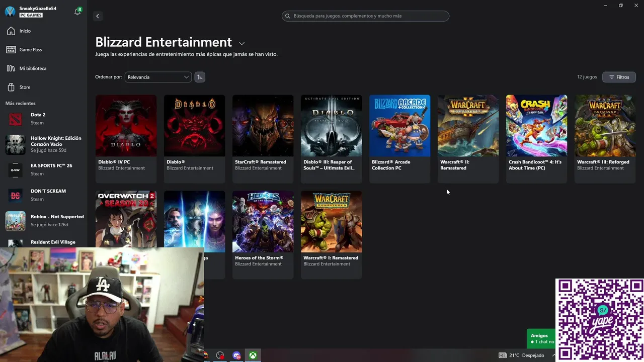
Task: Open DON'T SCREAM recent game icon
Action: (x=15, y=195)
